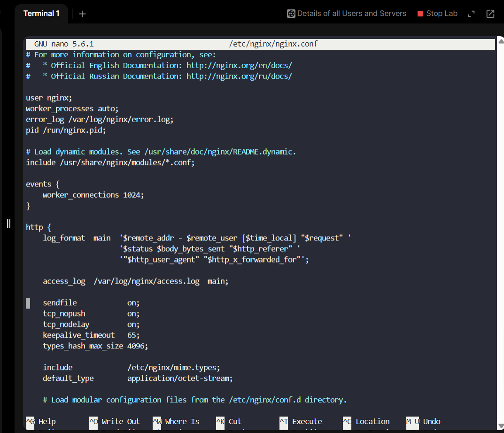Click the ^C Location shortcut
This screenshot has width=504, height=433.
(x=366, y=421)
